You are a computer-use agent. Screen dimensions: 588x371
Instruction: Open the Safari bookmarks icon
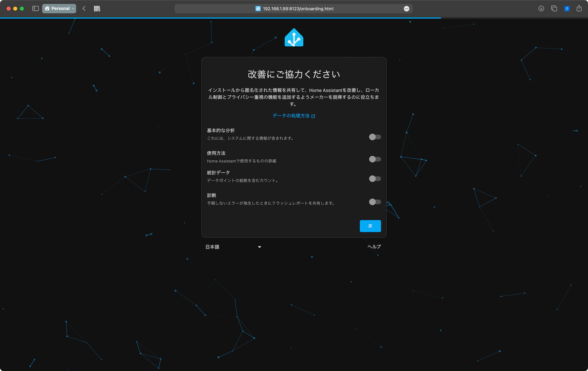point(97,9)
